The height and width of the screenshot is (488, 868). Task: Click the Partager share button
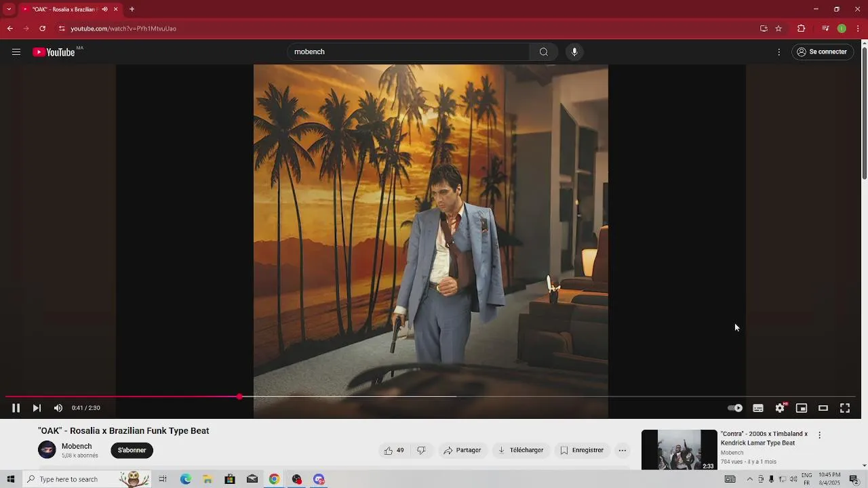(x=462, y=450)
